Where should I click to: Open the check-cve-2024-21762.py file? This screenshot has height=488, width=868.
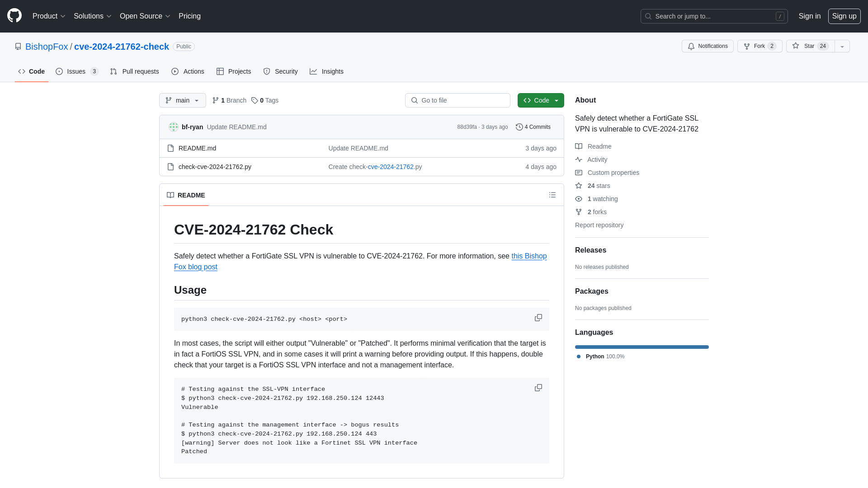coord(215,167)
